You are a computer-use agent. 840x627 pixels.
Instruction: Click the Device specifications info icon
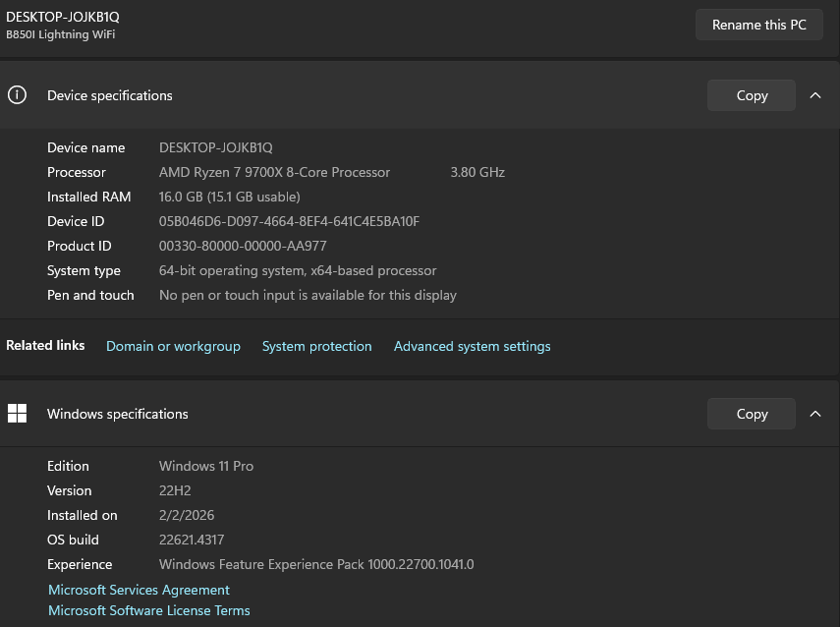click(17, 95)
